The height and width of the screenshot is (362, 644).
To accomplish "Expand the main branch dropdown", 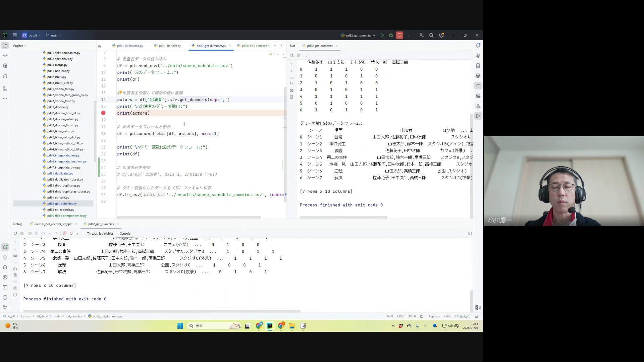I will (x=54, y=35).
